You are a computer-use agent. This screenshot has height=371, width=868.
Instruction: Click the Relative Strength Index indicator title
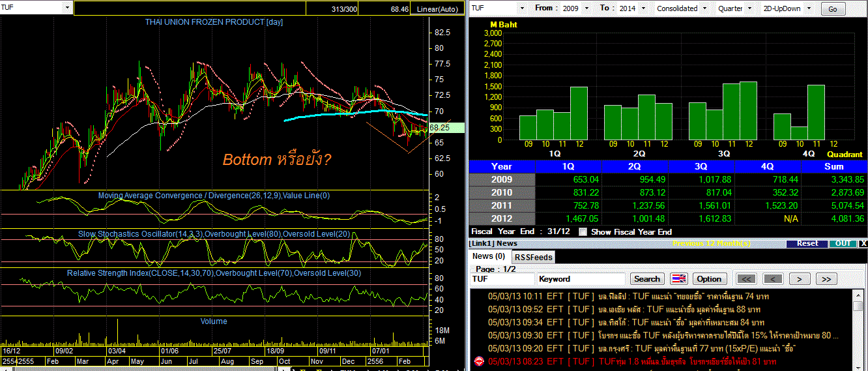tap(214, 273)
